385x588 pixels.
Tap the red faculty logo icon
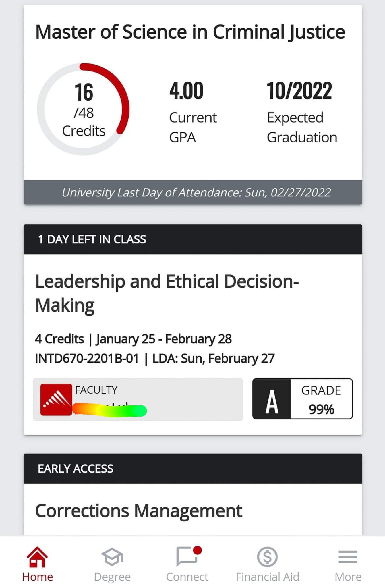(56, 399)
